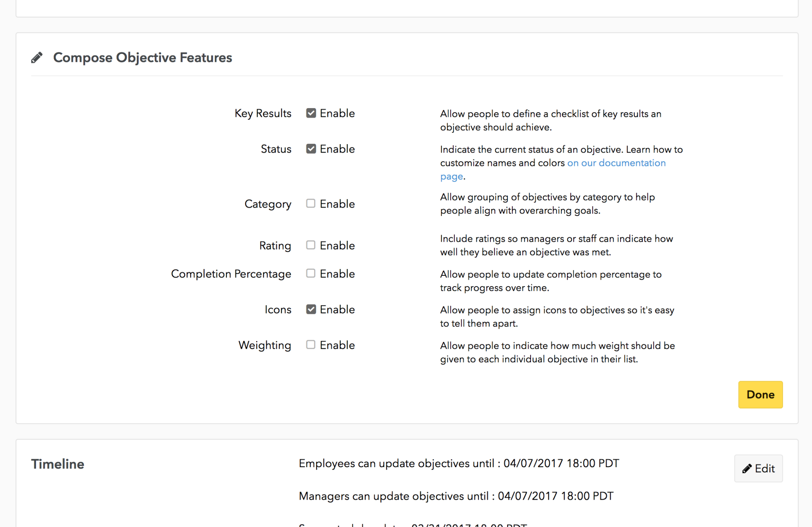This screenshot has height=527, width=812.
Task: Uncheck the Key Results Enable checkbox
Action: click(x=311, y=113)
